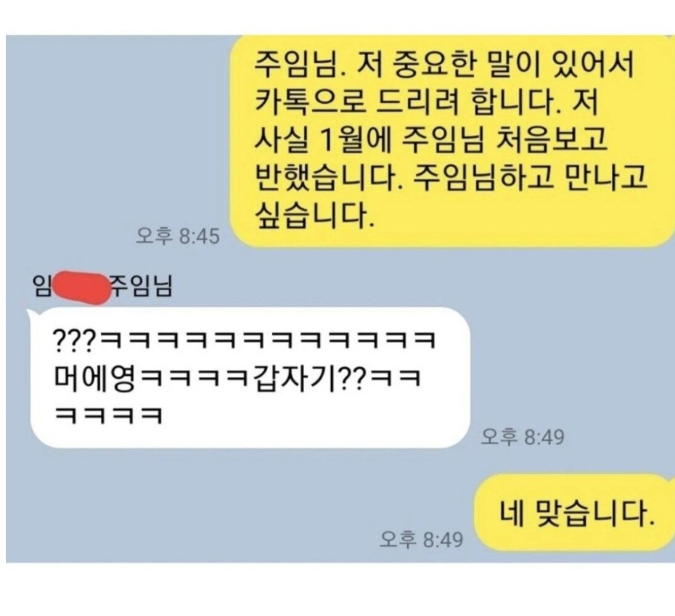Image resolution: width=675 pixels, height=616 pixels.
Task: Click the word '갑자기??' in the reply
Action: 309,379
